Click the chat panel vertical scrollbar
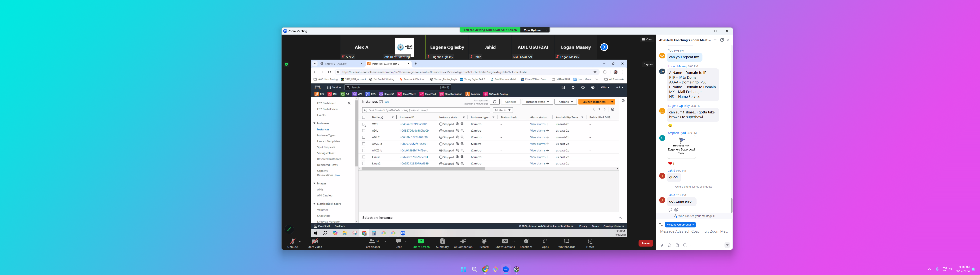 click(x=731, y=205)
